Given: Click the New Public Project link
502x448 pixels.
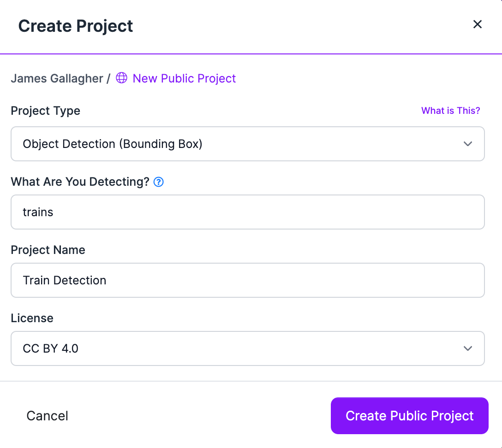Looking at the screenshot, I should point(184,78).
